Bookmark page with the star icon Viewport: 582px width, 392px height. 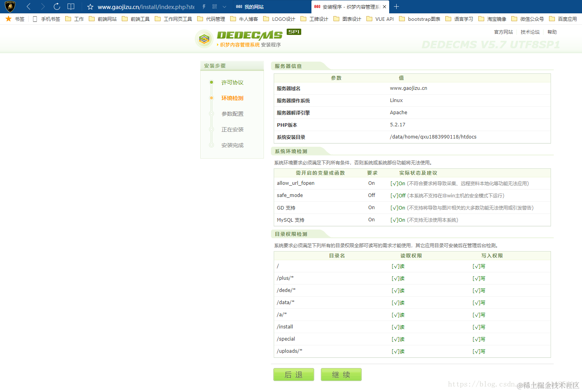pos(90,7)
